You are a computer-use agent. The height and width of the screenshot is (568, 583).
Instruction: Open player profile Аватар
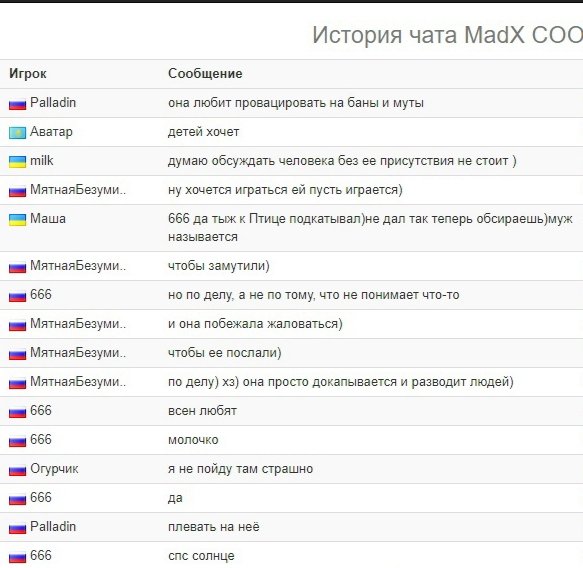click(51, 132)
